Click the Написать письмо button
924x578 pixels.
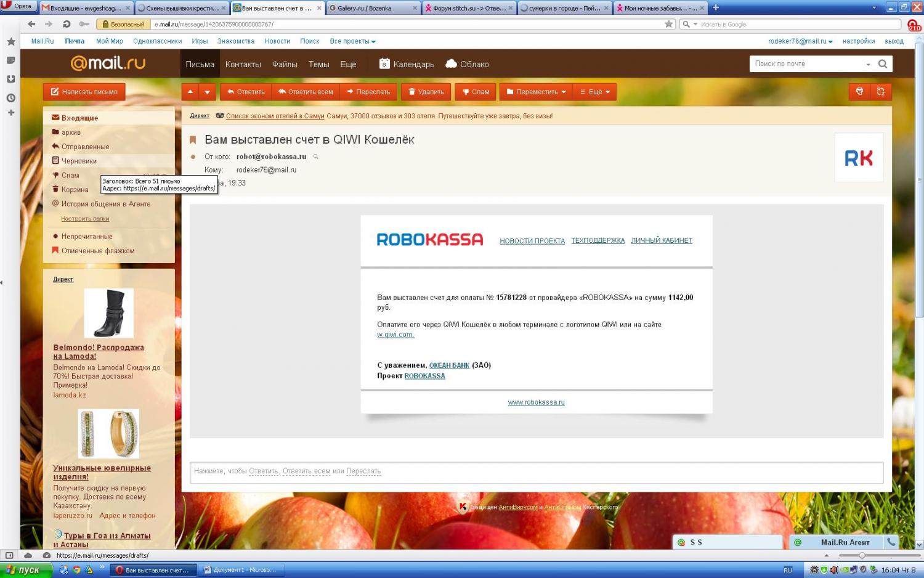click(x=84, y=92)
